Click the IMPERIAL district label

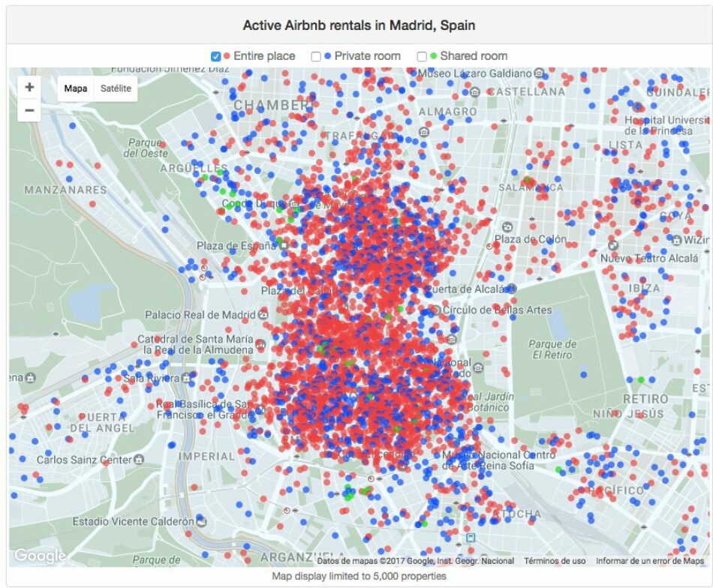[x=207, y=456]
